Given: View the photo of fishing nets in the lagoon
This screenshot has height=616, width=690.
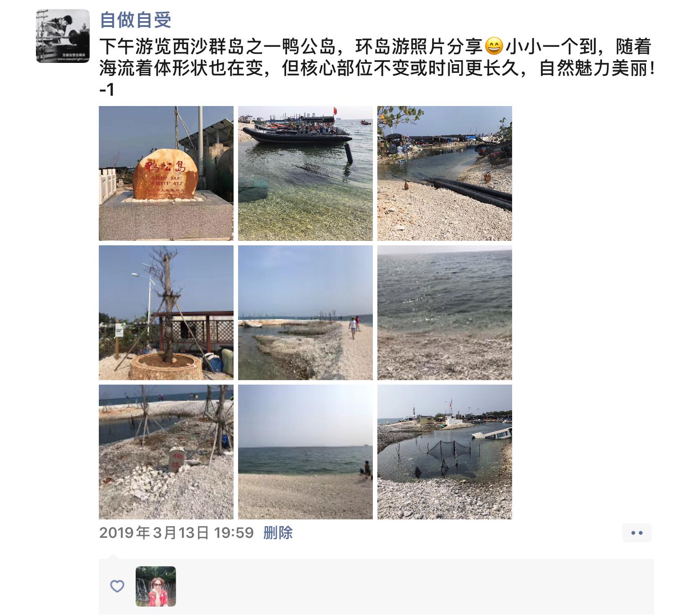Looking at the screenshot, I should click(x=445, y=452).
